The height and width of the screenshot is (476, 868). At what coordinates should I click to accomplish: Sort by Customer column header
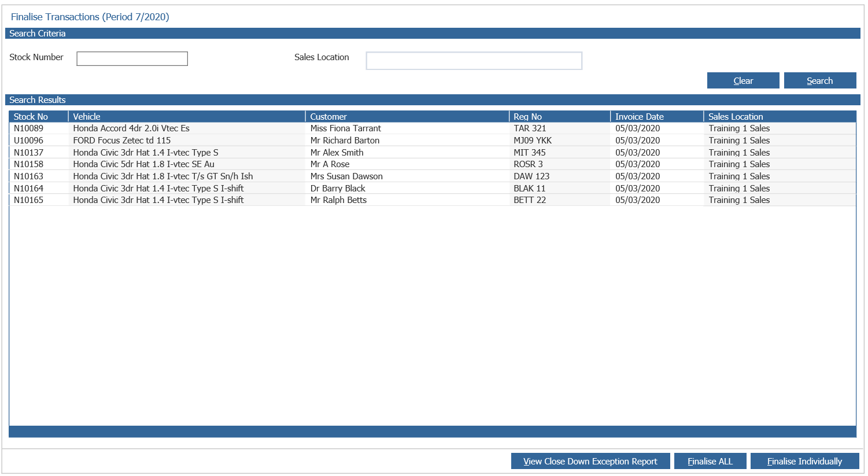(x=408, y=116)
